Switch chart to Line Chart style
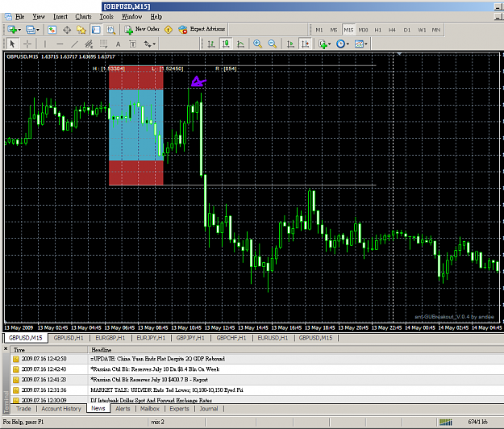Screen dimensions: 504x429 240,44
